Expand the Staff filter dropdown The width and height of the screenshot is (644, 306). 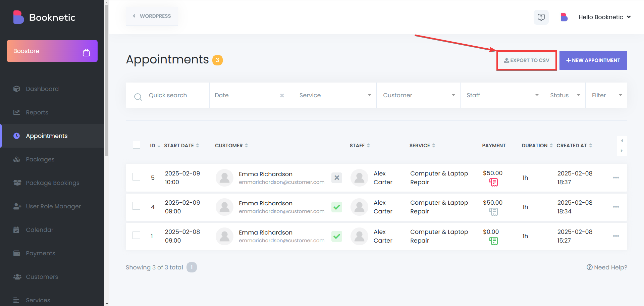502,95
